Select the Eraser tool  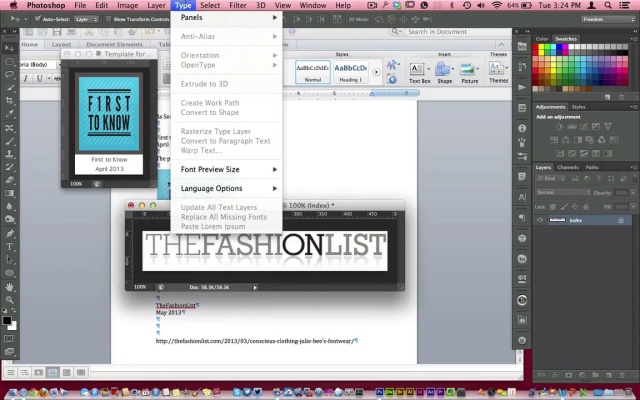(9, 180)
